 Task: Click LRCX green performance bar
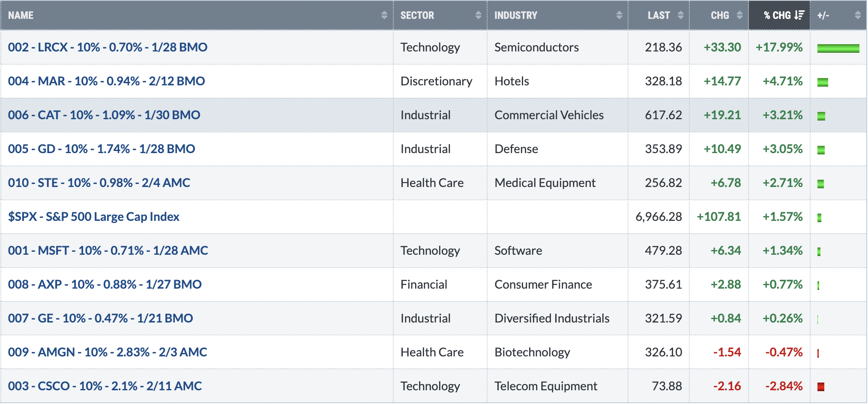click(838, 48)
